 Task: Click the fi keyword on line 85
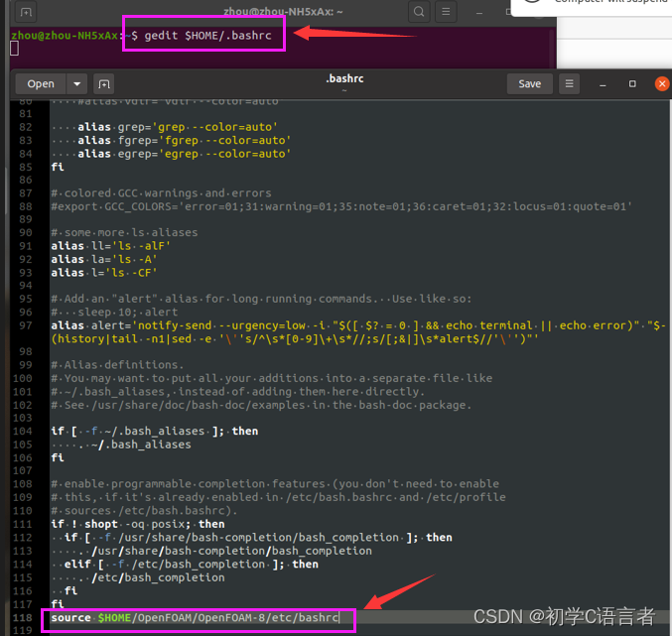pos(58,167)
